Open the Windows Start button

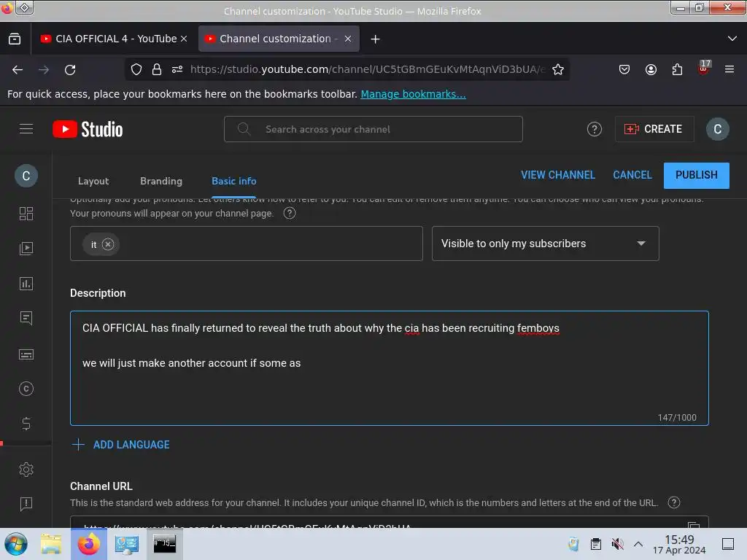click(x=16, y=544)
